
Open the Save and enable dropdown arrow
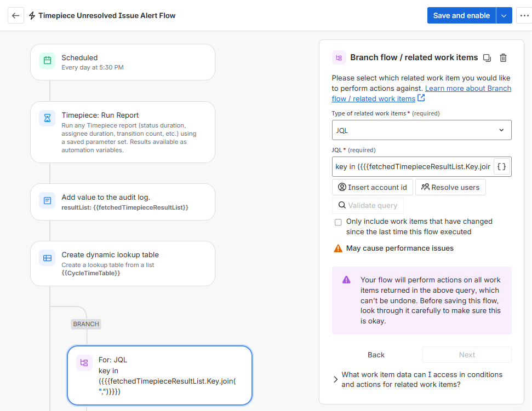pos(504,15)
